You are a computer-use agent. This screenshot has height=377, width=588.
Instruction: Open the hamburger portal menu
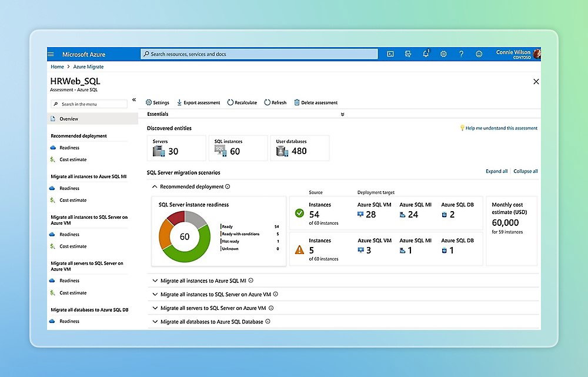(x=51, y=54)
